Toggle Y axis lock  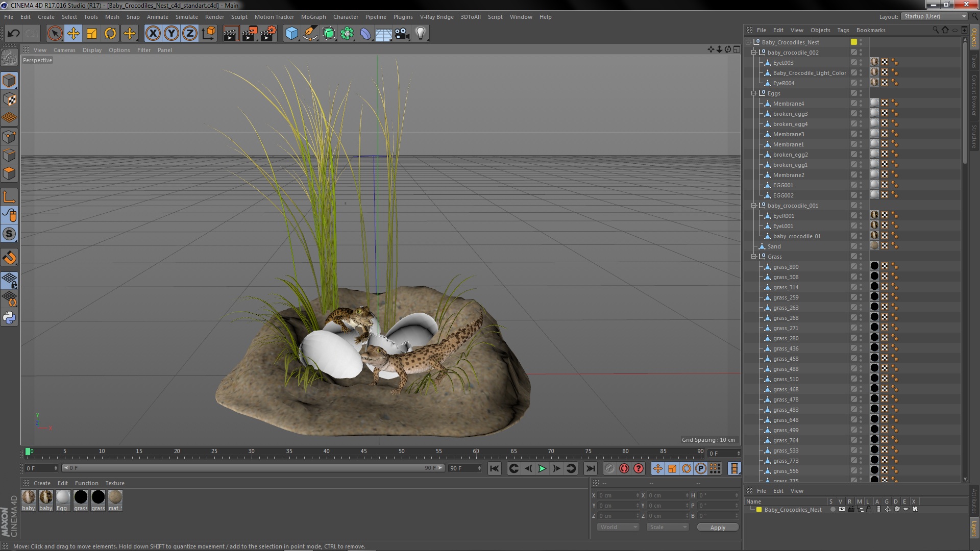point(171,34)
